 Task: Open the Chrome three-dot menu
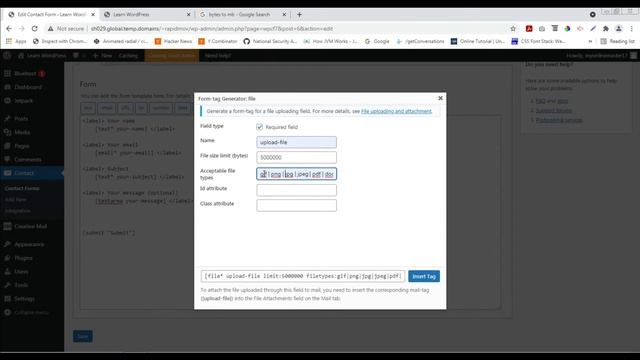pos(631,29)
